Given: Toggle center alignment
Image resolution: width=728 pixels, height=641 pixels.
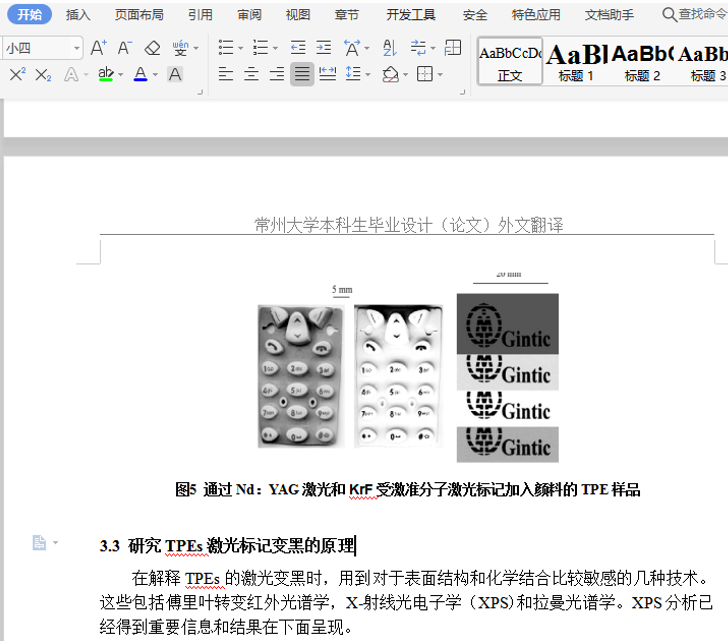Looking at the screenshot, I should tap(251, 74).
